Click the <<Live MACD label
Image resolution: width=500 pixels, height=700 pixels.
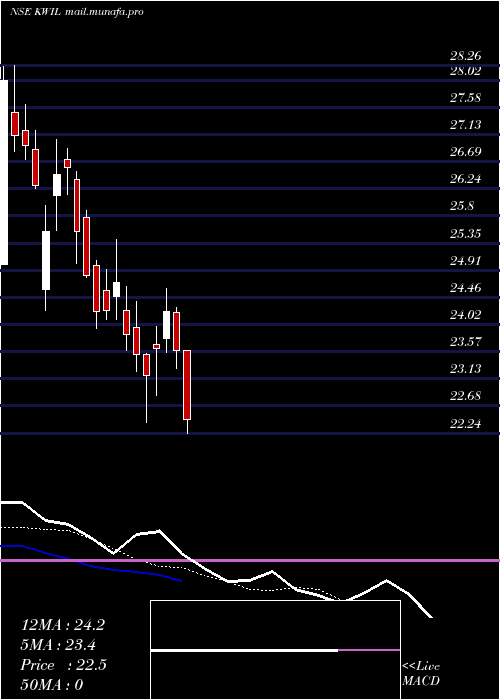coord(421,674)
